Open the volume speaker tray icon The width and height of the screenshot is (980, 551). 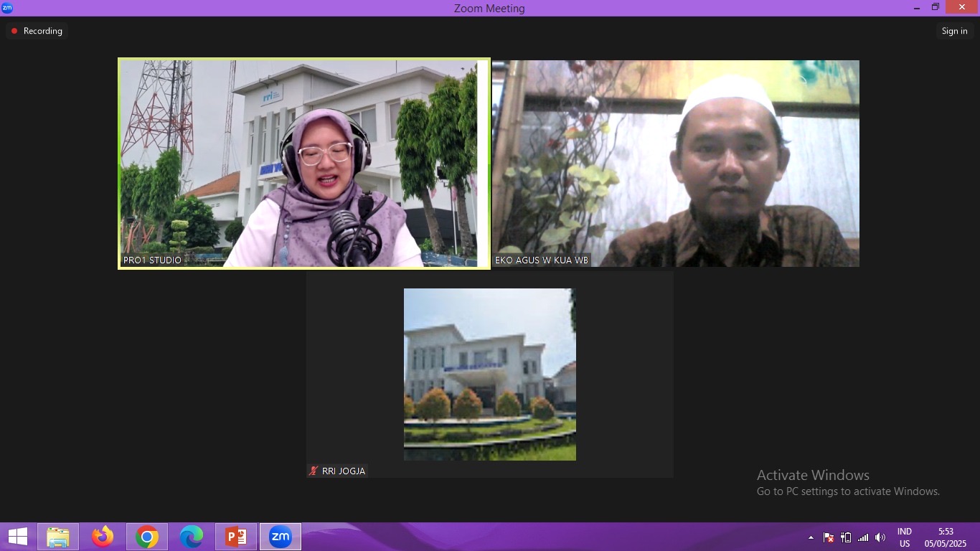(880, 537)
